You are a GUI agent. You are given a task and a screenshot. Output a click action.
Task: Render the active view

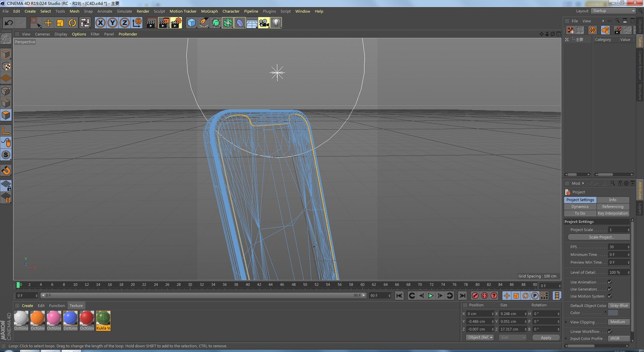pos(151,23)
